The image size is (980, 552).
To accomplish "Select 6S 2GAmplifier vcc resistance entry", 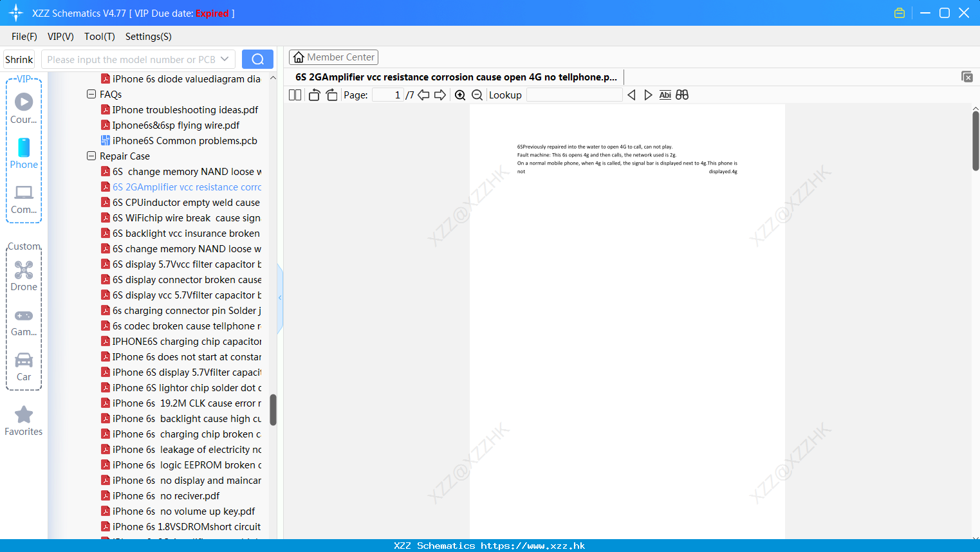I will click(x=181, y=187).
